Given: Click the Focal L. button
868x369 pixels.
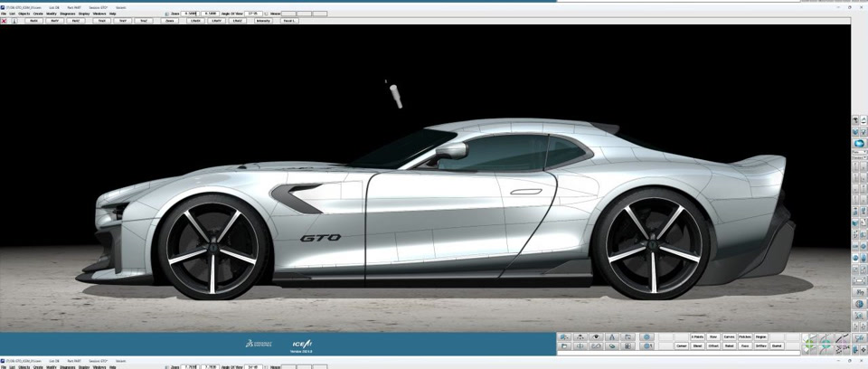Looking at the screenshot, I should (x=289, y=21).
